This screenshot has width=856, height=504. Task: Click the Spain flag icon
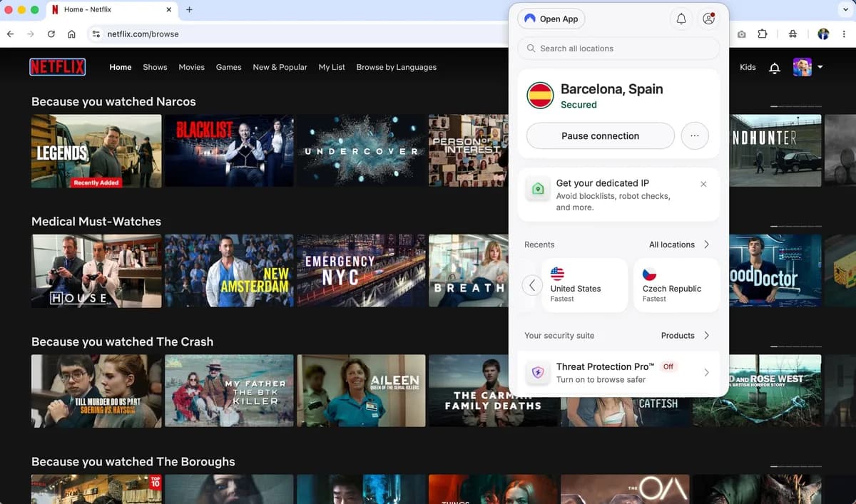(x=540, y=96)
